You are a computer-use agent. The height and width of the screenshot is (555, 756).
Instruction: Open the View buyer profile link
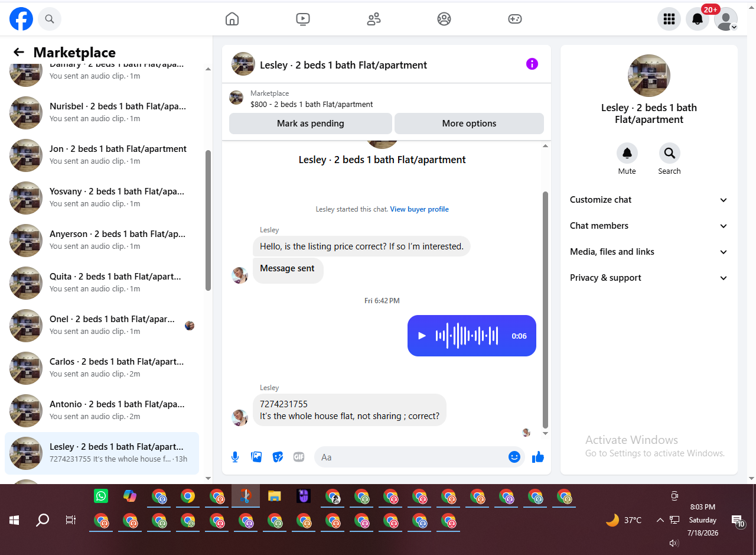point(419,209)
